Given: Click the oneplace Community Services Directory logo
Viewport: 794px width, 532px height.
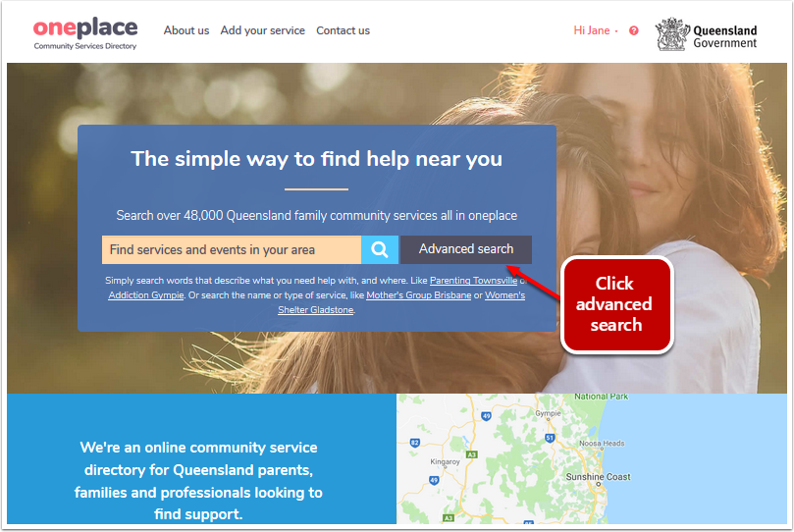Looking at the screenshot, I should point(85,33).
